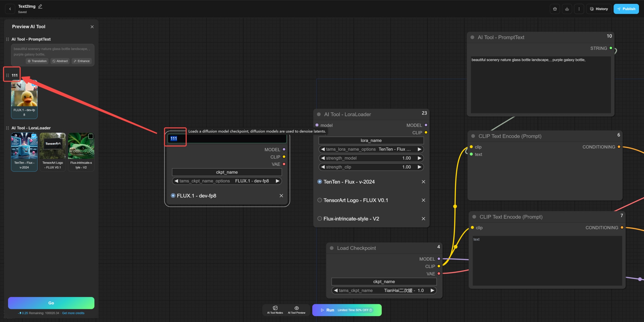Open the History panel
The width and height of the screenshot is (644, 322).
click(x=599, y=9)
